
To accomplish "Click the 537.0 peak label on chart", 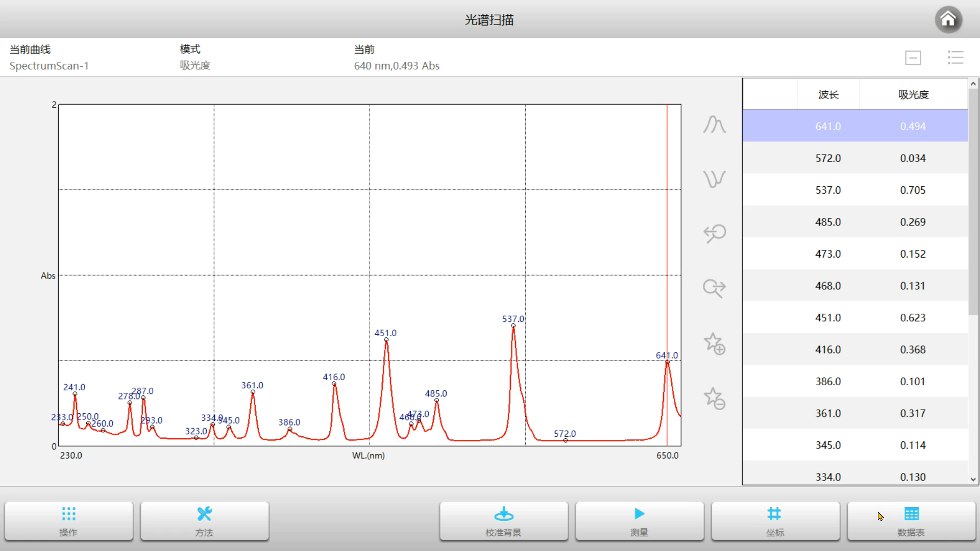I will click(513, 319).
